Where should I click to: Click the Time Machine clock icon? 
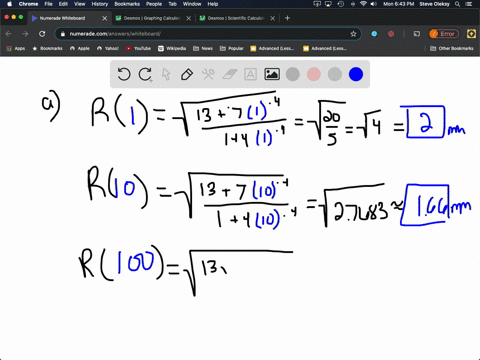point(341,4)
